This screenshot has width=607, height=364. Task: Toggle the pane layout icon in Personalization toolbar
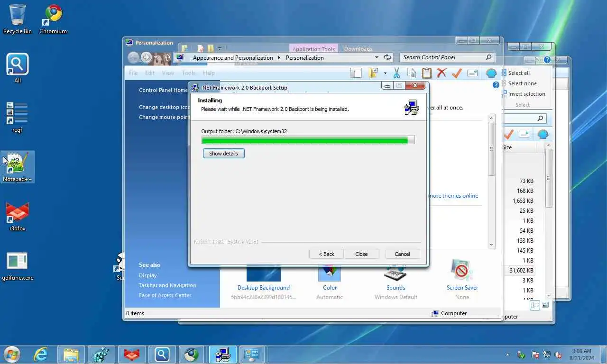[356, 73]
